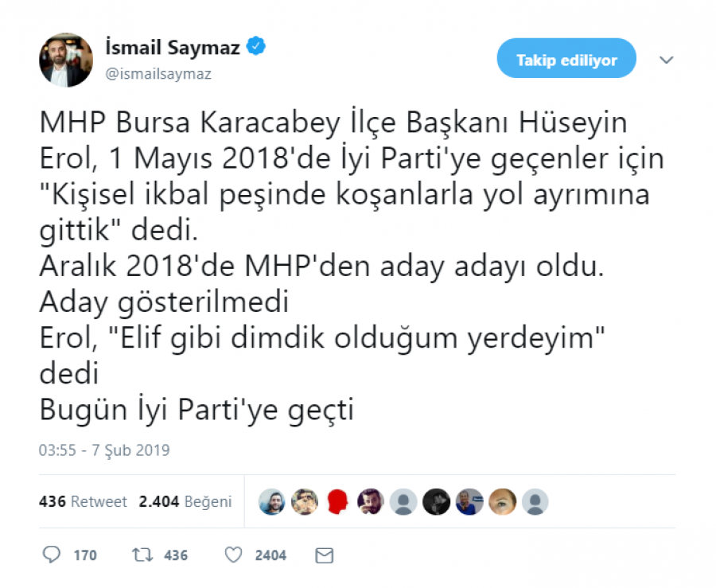Click the reply count 170
716x588 pixels.
pos(85,555)
